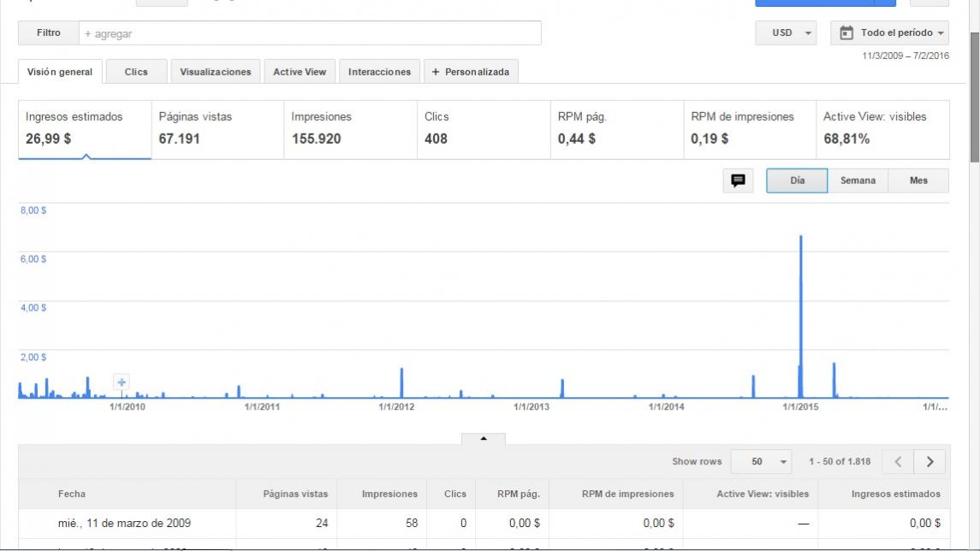Open the calendar date range picker
Image resolution: width=980 pixels, height=551 pixels.
[x=893, y=33]
